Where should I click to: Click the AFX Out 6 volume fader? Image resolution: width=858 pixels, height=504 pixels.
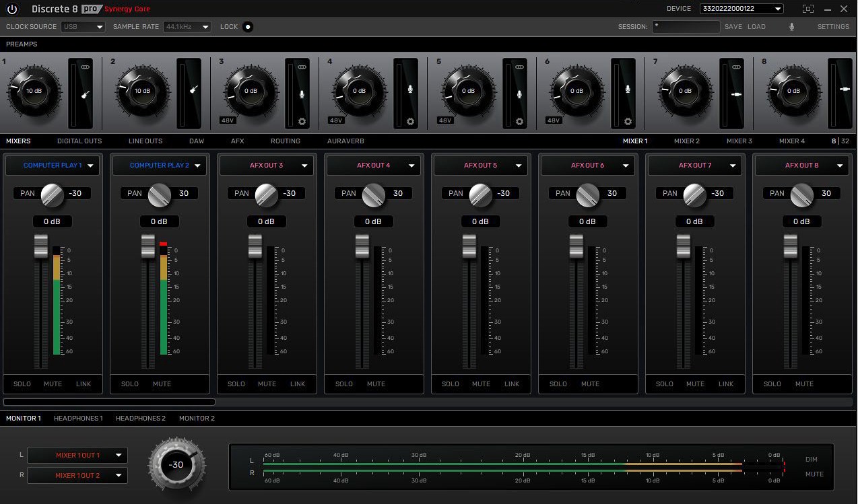point(576,246)
